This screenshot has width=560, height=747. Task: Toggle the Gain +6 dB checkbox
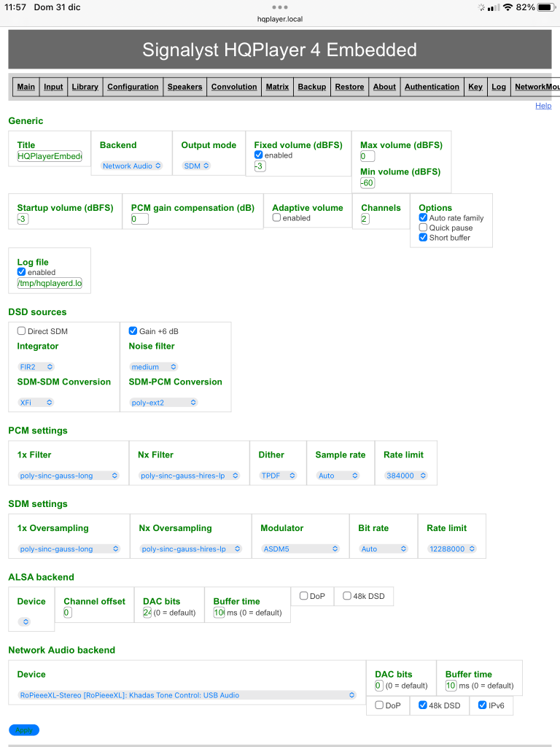coord(133,330)
